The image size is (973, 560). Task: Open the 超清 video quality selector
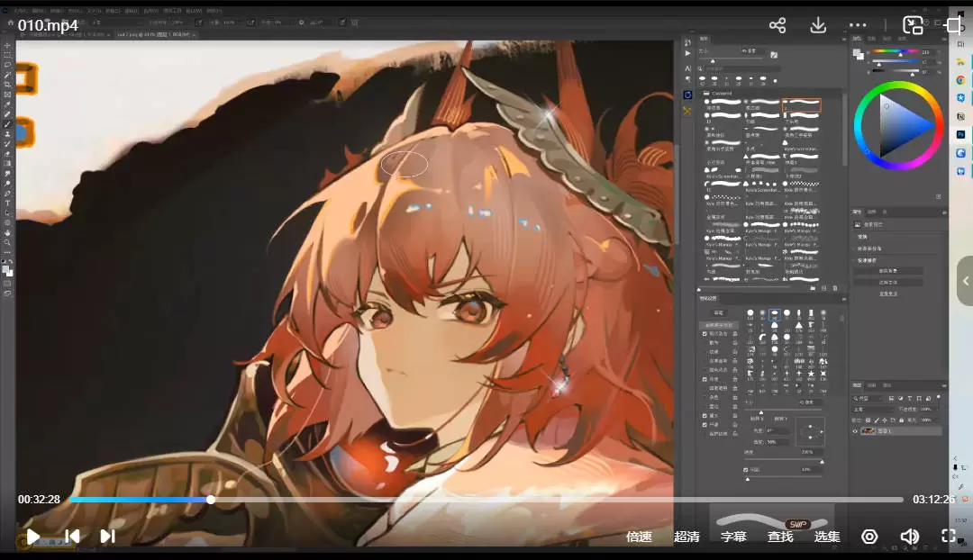tap(687, 537)
